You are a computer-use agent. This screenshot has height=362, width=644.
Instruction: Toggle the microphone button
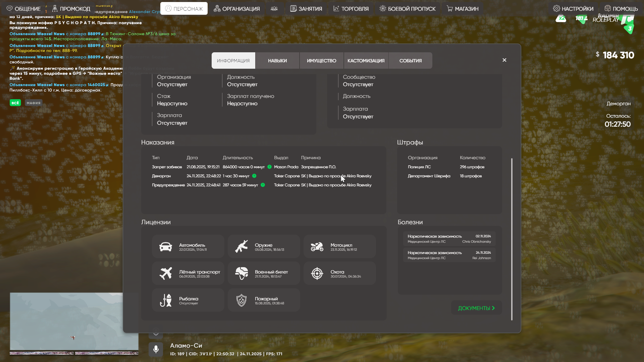pyautogui.click(x=156, y=349)
